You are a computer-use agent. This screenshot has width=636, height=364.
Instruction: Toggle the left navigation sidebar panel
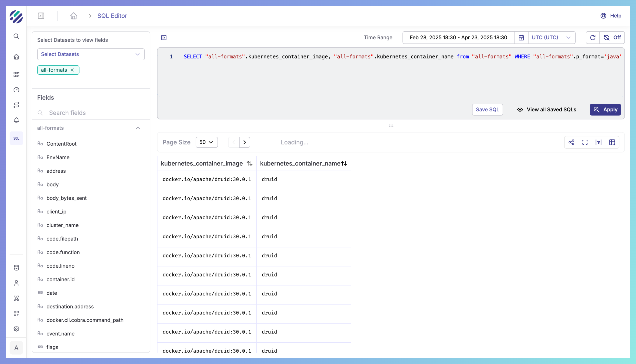(41, 16)
